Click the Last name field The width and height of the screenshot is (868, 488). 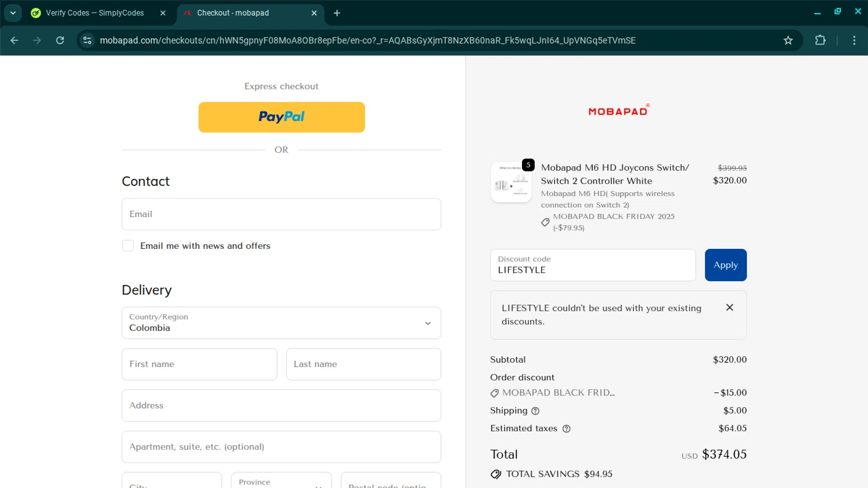pos(363,364)
